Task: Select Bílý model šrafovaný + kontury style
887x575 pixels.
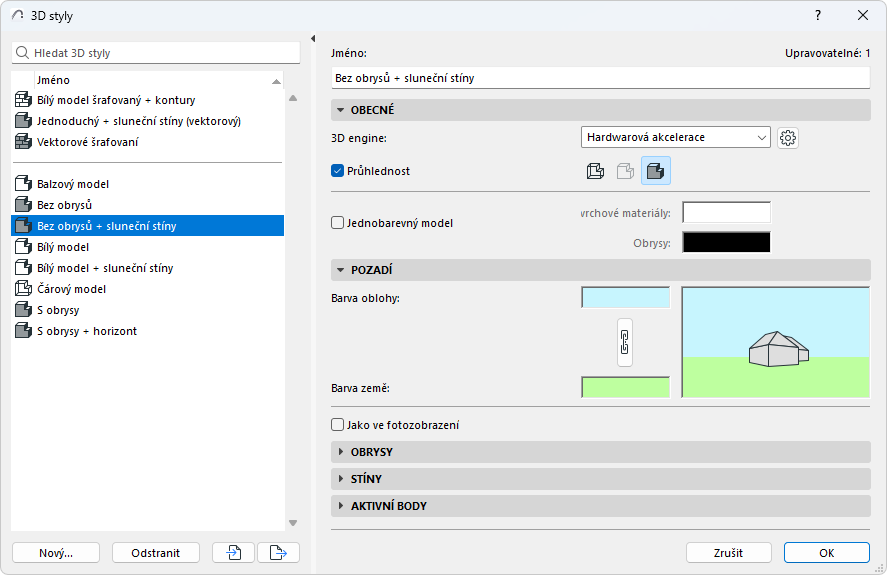Action: (147, 100)
